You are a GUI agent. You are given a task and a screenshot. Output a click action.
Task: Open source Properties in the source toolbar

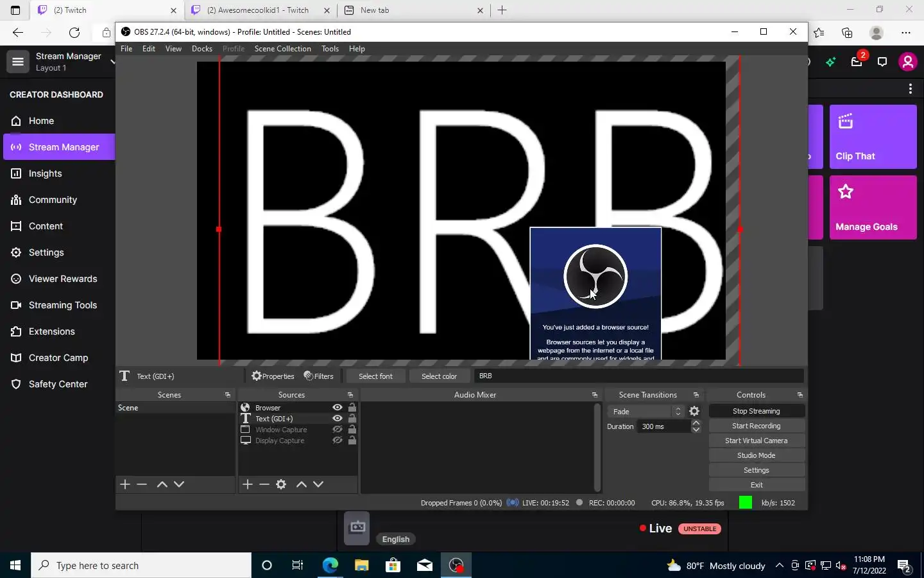click(273, 376)
